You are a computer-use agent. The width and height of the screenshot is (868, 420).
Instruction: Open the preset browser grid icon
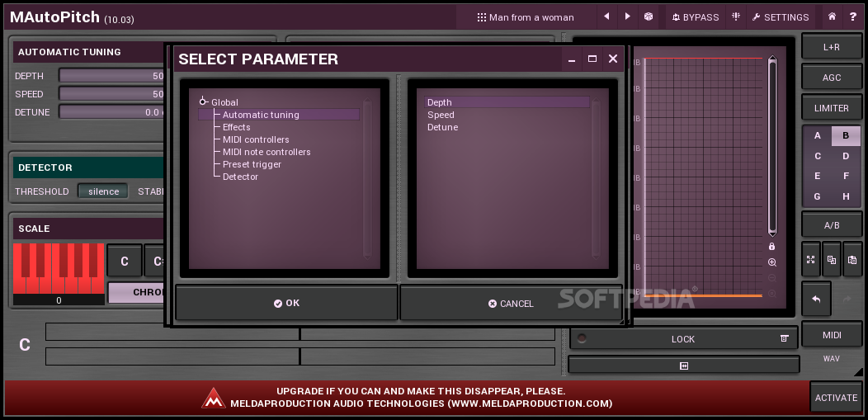coord(482,17)
